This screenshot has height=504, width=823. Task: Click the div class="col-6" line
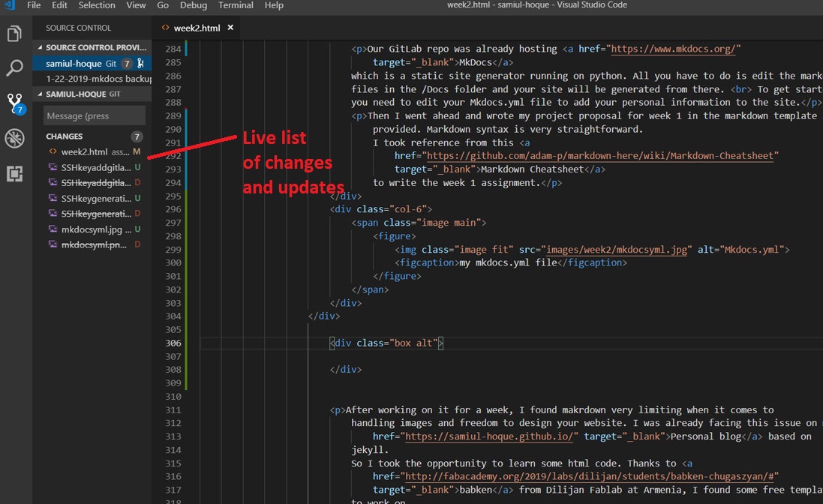[381, 209]
